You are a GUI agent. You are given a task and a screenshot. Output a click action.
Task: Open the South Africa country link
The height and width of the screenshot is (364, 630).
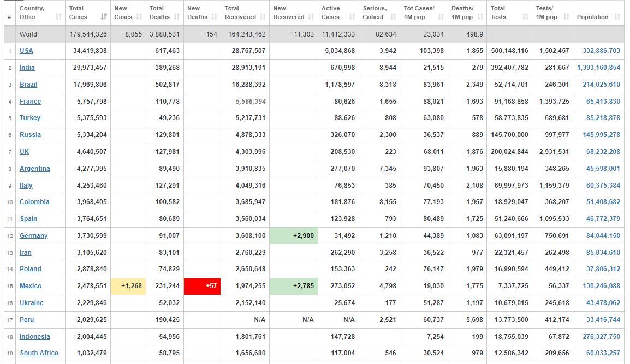point(39,353)
